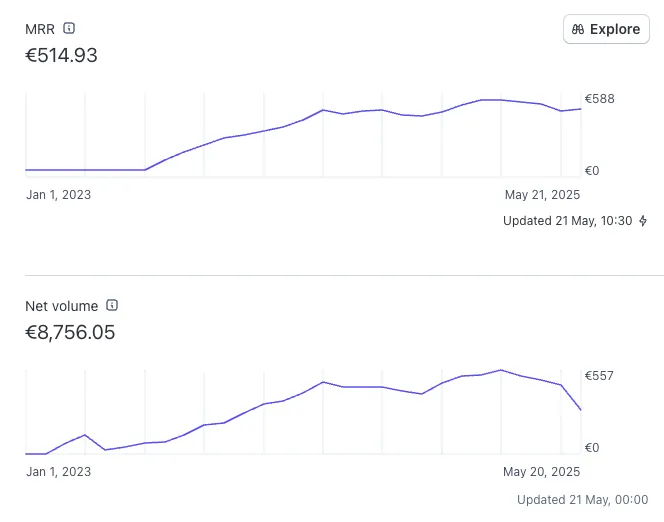Image resolution: width=664 pixels, height=522 pixels.
Task: Click the €557 axis label on Net volume chart
Action: click(x=599, y=376)
